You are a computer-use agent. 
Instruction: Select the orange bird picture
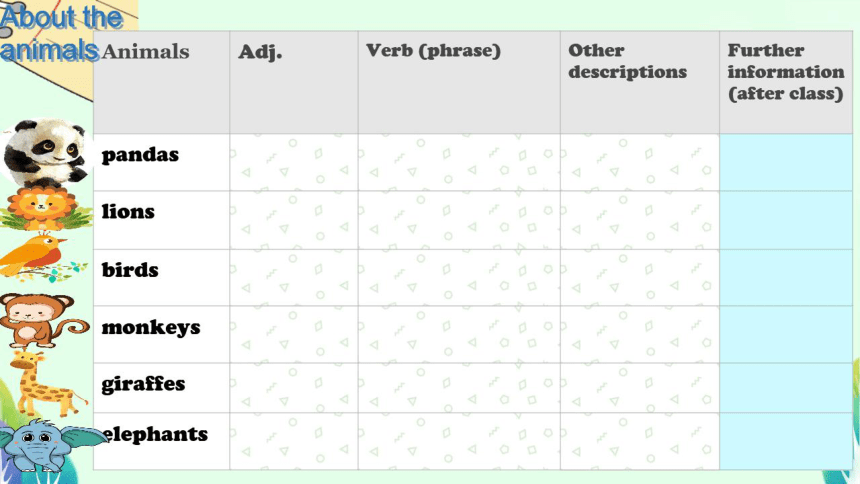(42, 257)
